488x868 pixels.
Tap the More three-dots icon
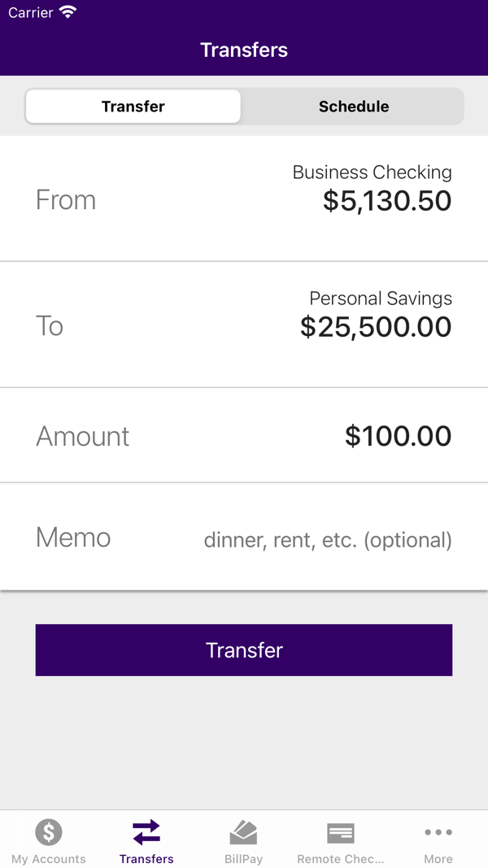click(x=438, y=832)
